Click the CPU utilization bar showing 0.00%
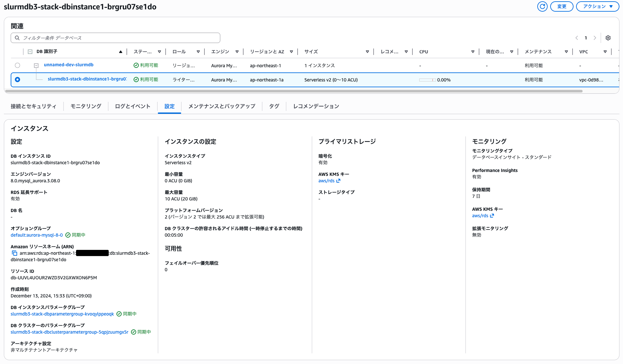This screenshot has width=623, height=364. click(x=427, y=80)
